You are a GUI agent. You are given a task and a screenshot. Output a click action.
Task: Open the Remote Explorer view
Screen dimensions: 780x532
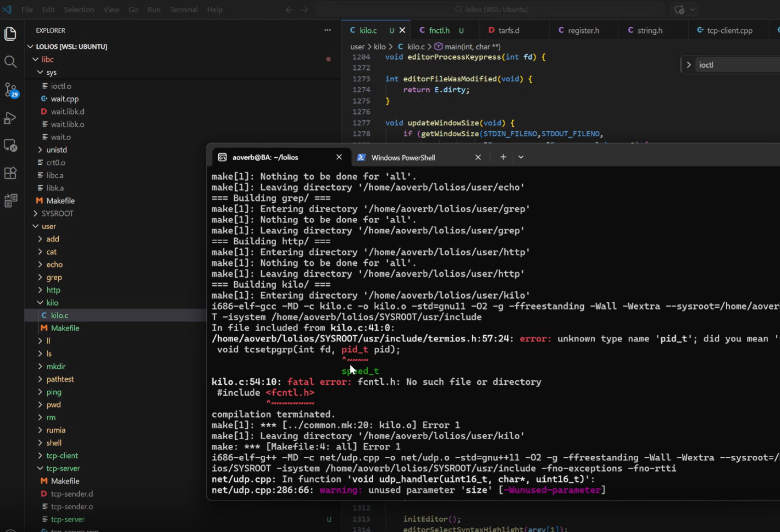[x=10, y=145]
